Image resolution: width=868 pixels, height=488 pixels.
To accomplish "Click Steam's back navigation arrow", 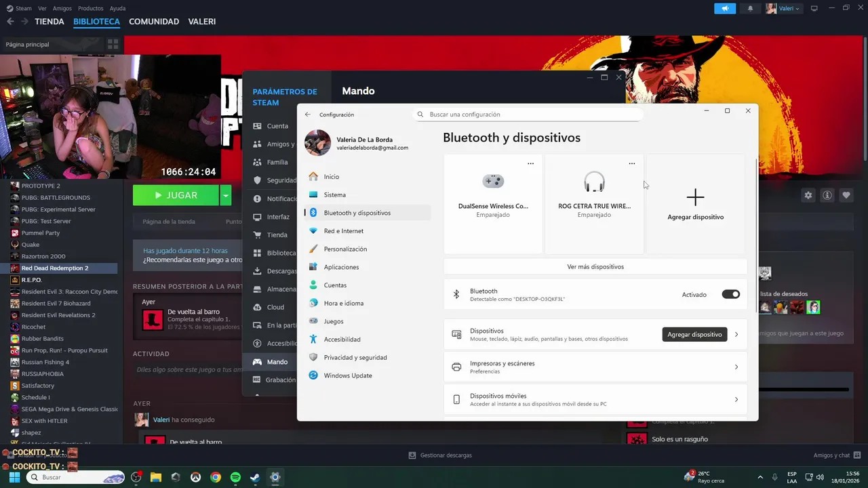I will pos(10,22).
